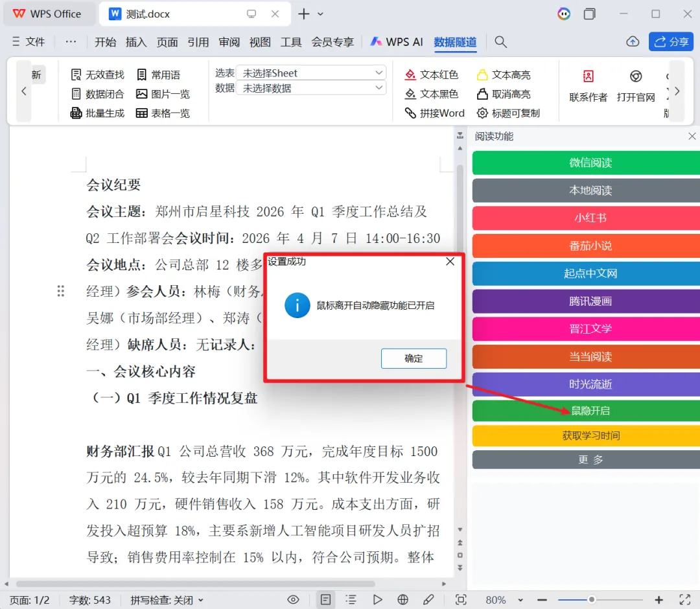700x609 pixels.
Task: Click the 分享 share button
Action: coord(671,42)
